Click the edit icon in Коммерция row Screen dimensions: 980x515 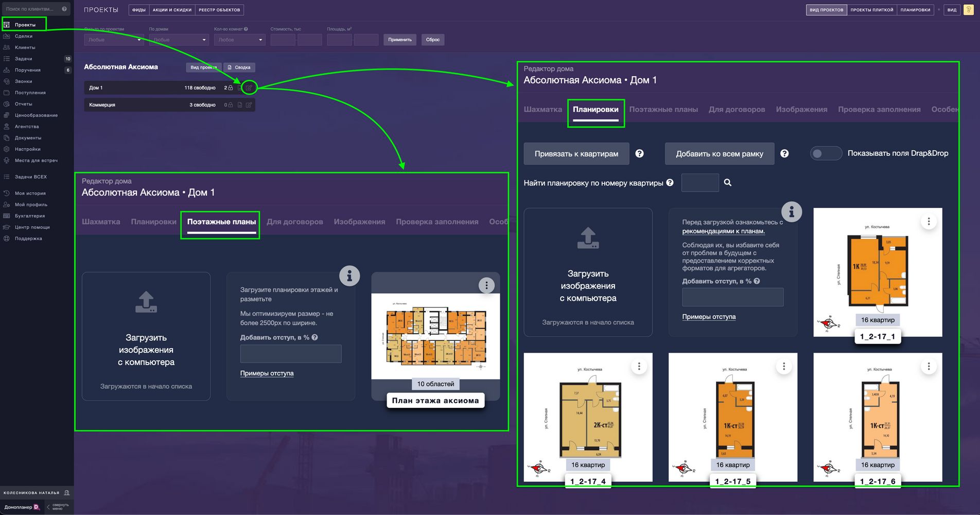tap(249, 105)
